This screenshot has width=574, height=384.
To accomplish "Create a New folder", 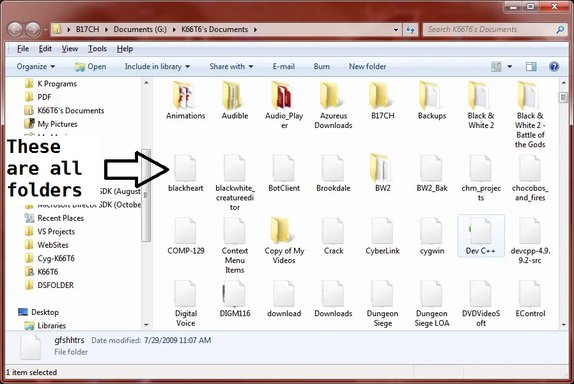I will click(x=367, y=67).
